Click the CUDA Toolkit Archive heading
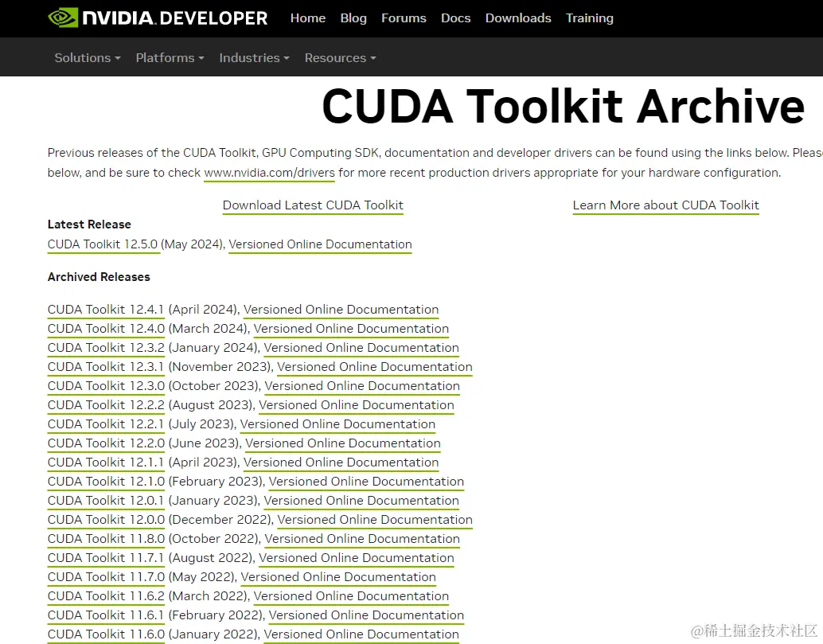Image resolution: width=823 pixels, height=644 pixels. pyautogui.click(x=564, y=107)
